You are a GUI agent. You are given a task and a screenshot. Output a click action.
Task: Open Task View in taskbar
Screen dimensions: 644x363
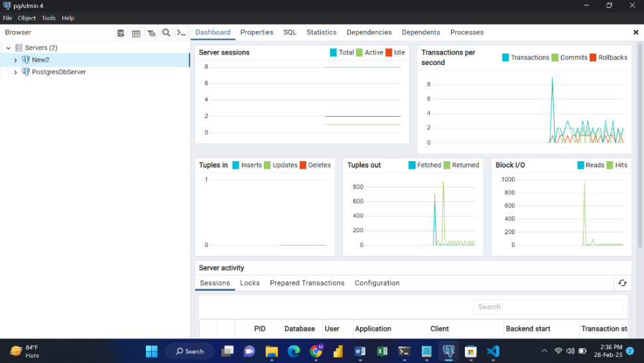pos(227,351)
